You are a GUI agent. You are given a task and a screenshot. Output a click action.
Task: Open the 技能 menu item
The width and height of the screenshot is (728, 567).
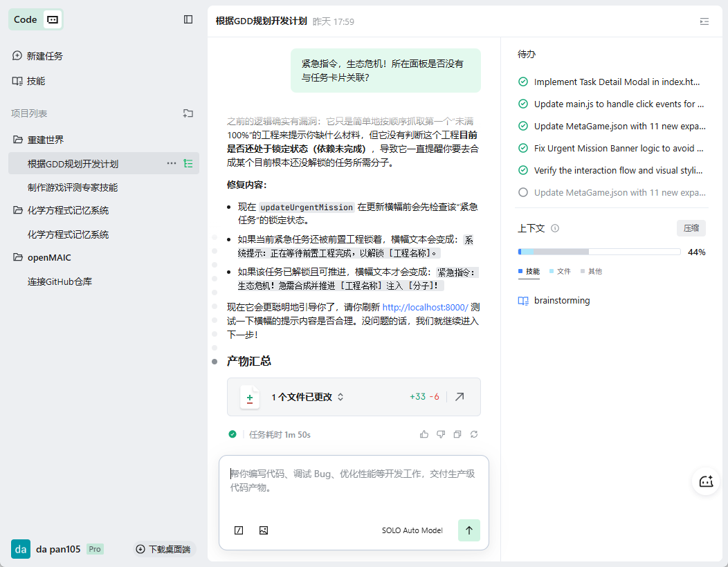pyautogui.click(x=36, y=81)
